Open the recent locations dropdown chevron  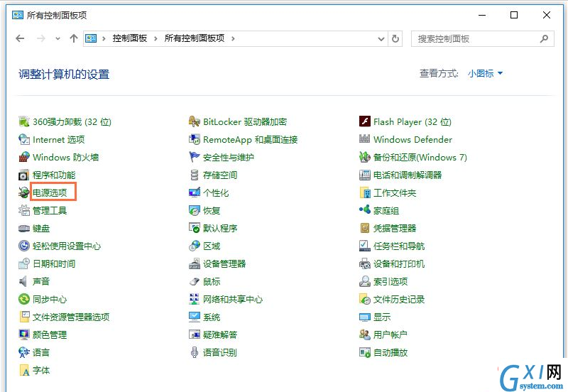(x=58, y=38)
